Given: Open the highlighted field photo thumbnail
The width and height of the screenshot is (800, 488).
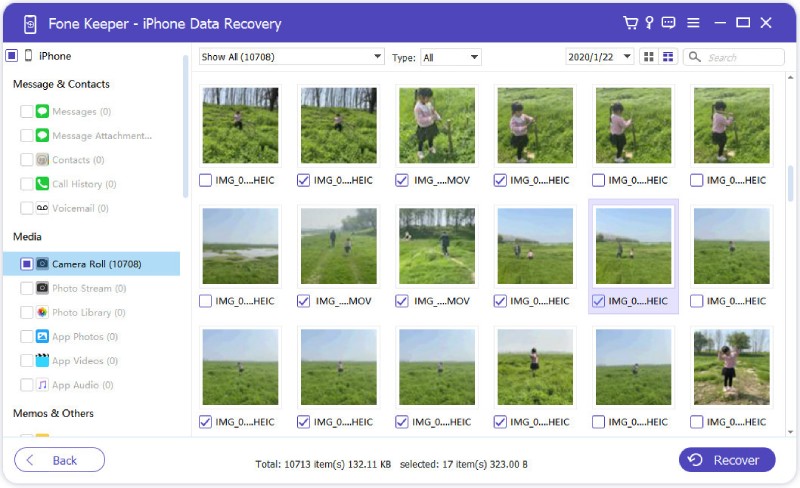Looking at the screenshot, I should coord(633,246).
